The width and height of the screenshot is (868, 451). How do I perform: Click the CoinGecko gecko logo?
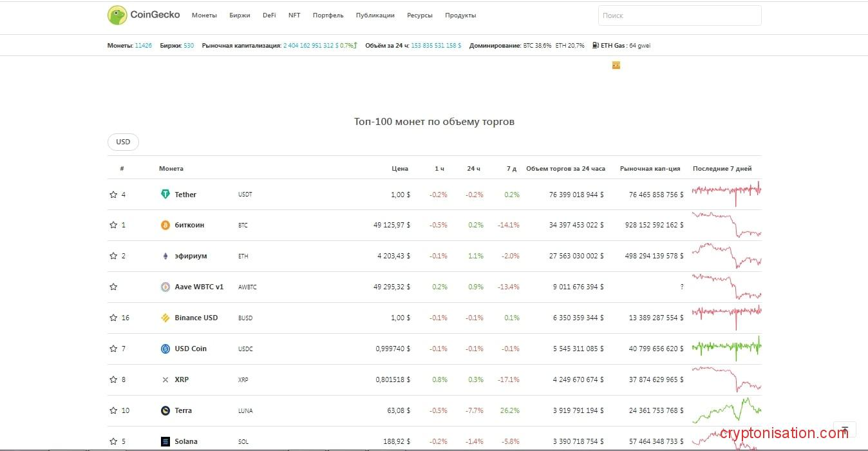[117, 15]
